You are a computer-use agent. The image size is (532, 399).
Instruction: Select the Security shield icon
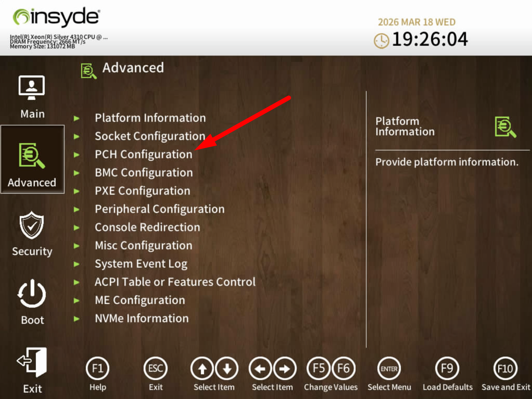click(x=32, y=225)
